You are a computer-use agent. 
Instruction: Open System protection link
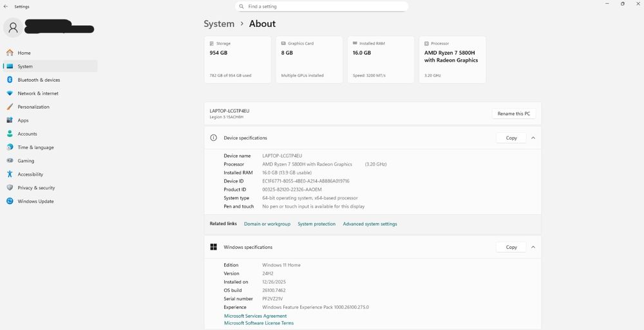tap(317, 224)
